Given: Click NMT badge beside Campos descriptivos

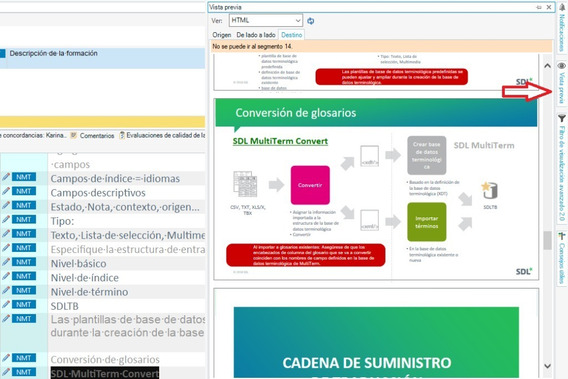Looking at the screenshot, I should click(x=24, y=191).
